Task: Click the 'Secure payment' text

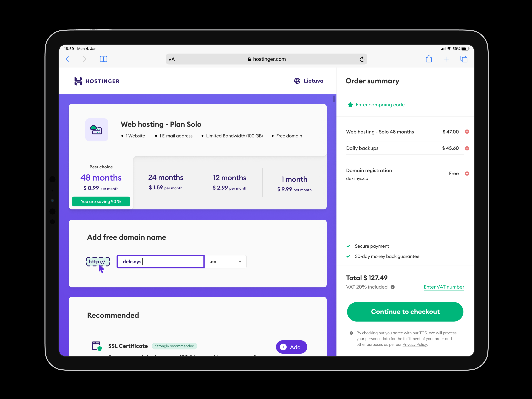Action: (x=372, y=246)
